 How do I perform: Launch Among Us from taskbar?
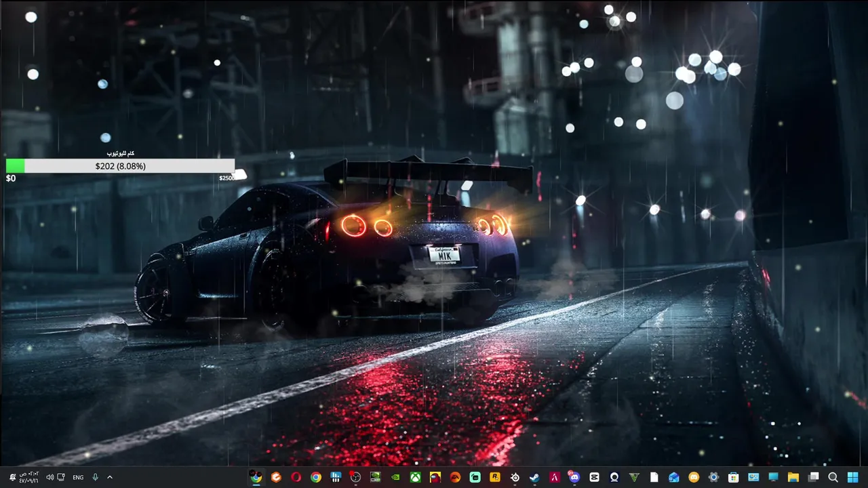[x=435, y=477]
